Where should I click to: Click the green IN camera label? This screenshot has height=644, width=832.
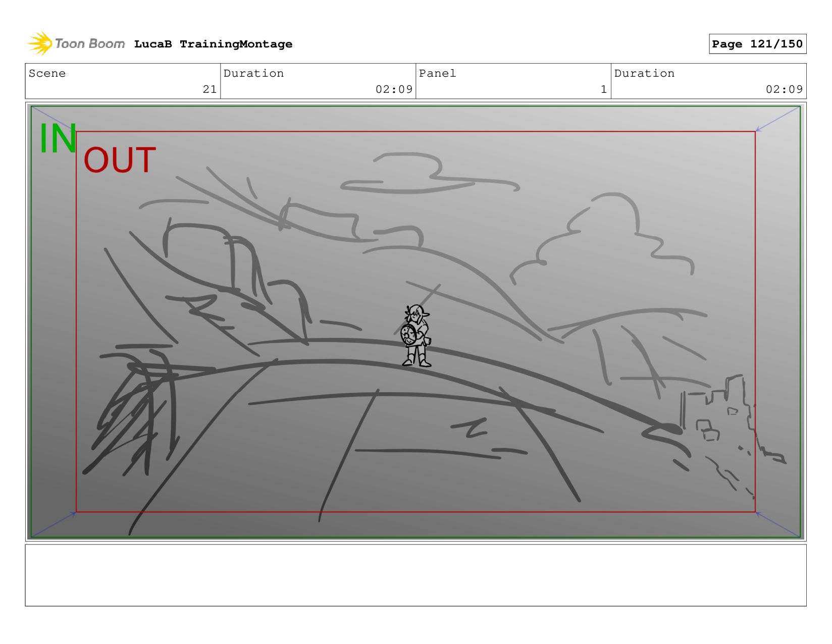click(x=58, y=139)
